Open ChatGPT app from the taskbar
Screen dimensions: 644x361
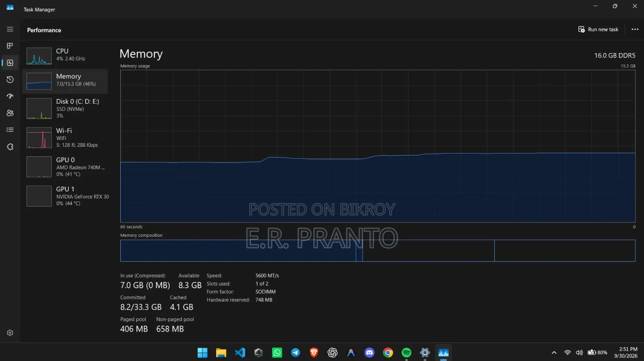332,353
